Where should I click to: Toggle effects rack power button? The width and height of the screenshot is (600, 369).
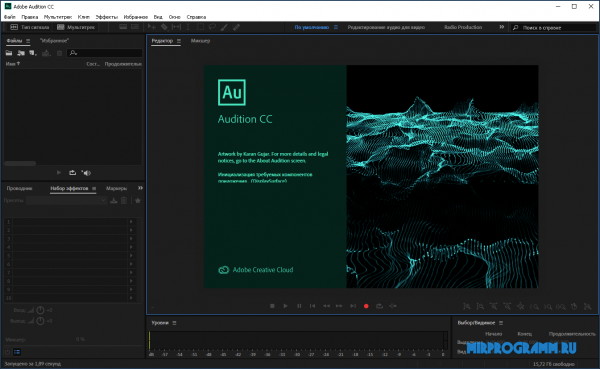point(7,352)
